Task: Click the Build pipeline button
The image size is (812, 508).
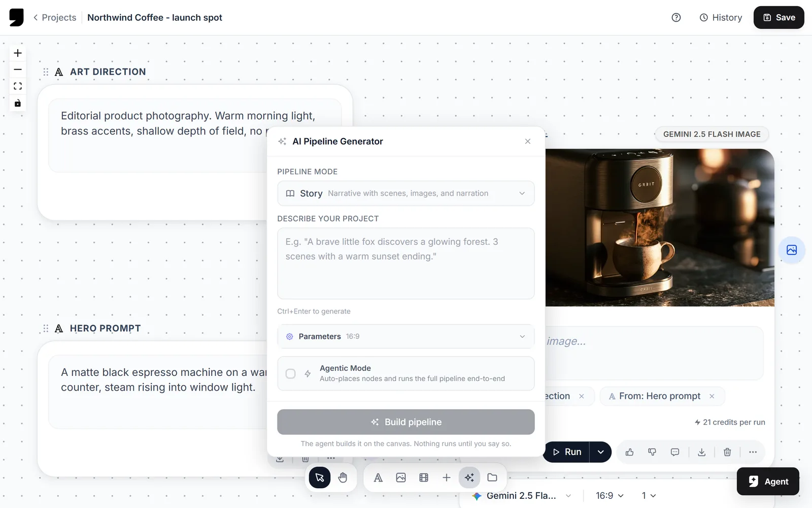Action: click(x=405, y=422)
